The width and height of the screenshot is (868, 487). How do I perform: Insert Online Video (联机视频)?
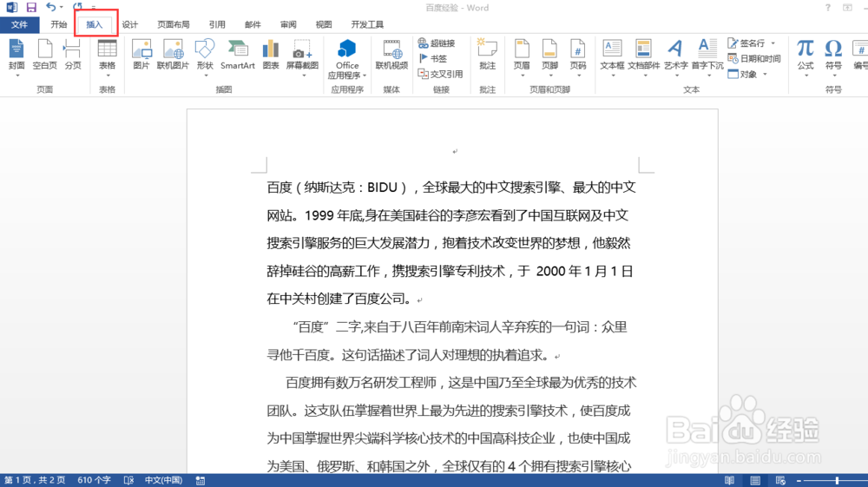391,55
